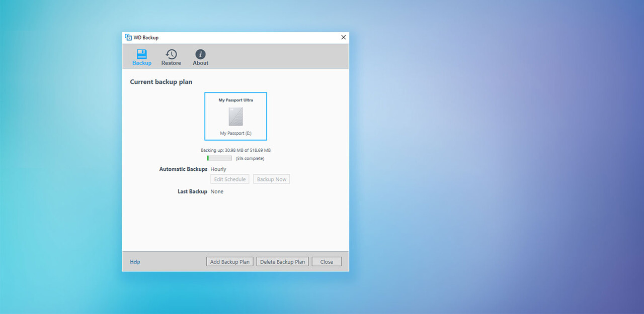The height and width of the screenshot is (314, 644).
Task: Click the Hourly automatic backups value
Action: (218, 169)
